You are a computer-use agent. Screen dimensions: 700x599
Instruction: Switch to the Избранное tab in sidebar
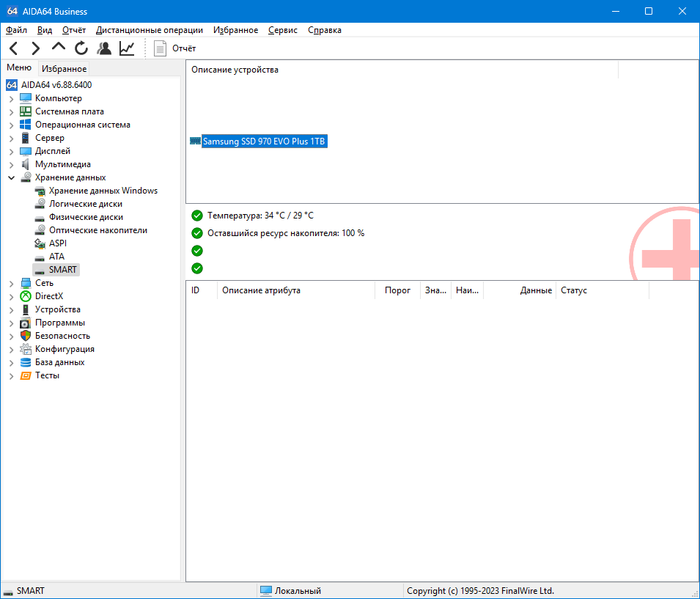tap(64, 69)
